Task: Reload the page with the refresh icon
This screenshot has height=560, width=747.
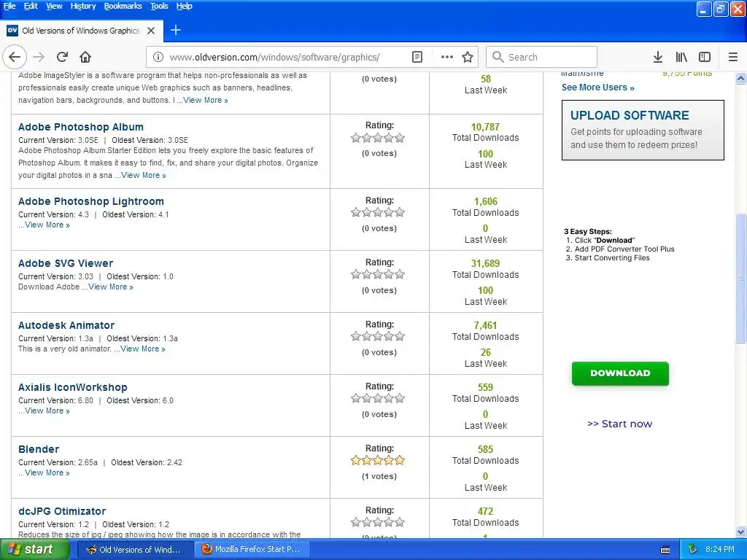Action: 62,57
